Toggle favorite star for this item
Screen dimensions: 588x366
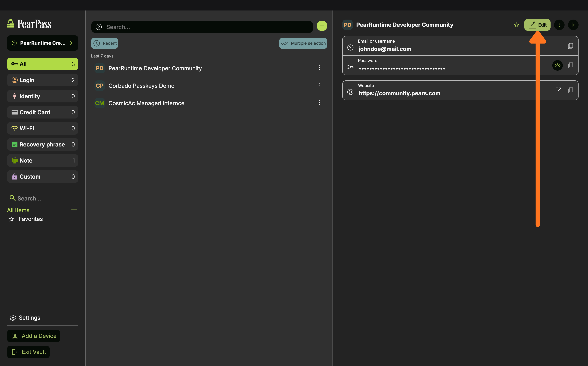[x=516, y=25]
